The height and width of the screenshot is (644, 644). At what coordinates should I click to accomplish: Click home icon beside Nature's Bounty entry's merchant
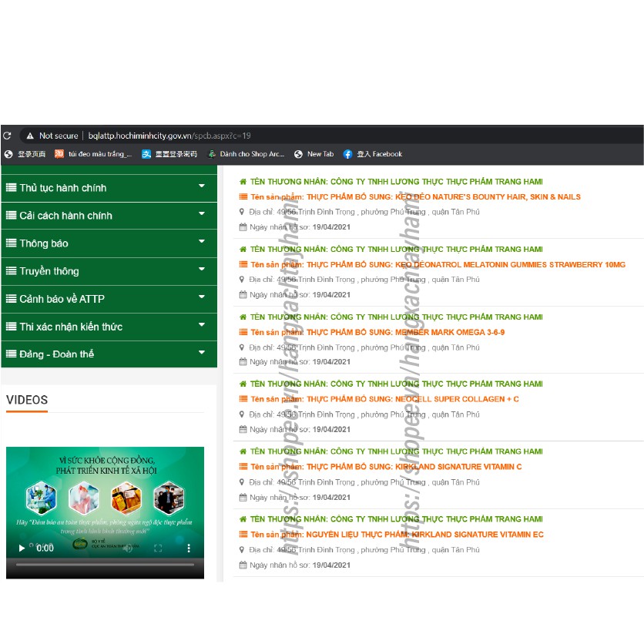[243, 182]
